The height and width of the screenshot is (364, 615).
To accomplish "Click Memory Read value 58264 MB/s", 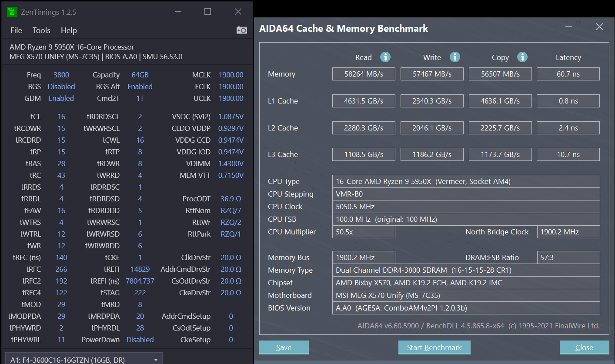I will (364, 74).
